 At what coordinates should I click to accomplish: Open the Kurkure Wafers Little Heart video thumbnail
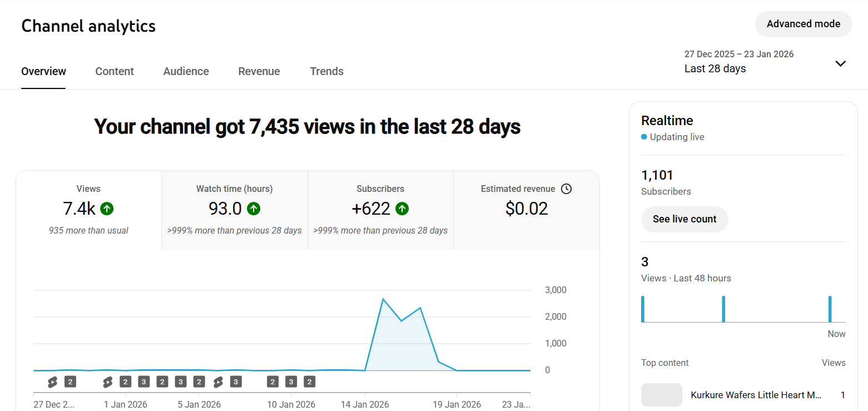[x=661, y=395]
